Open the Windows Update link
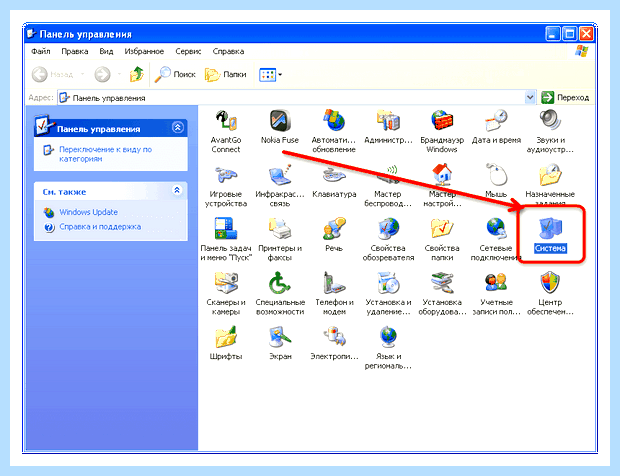The height and width of the screenshot is (476, 620). pos(89,212)
